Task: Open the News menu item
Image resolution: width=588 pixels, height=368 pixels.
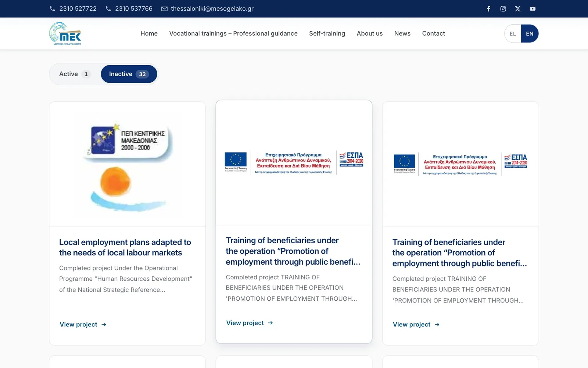Action: (402, 33)
